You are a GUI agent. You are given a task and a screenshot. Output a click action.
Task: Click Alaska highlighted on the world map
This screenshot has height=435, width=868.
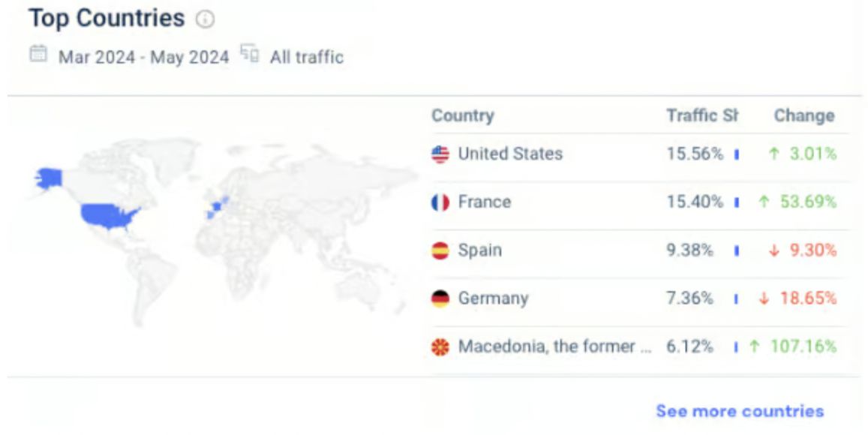(49, 178)
